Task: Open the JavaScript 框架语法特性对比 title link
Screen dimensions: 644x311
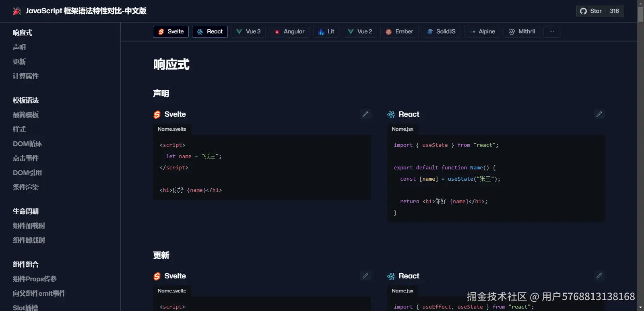Action: [86, 11]
